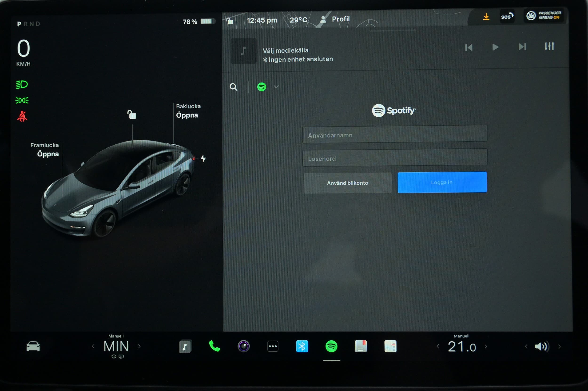Tap the 12:45 pm clock
Viewport: 588px width, 391px height.
[x=262, y=20]
